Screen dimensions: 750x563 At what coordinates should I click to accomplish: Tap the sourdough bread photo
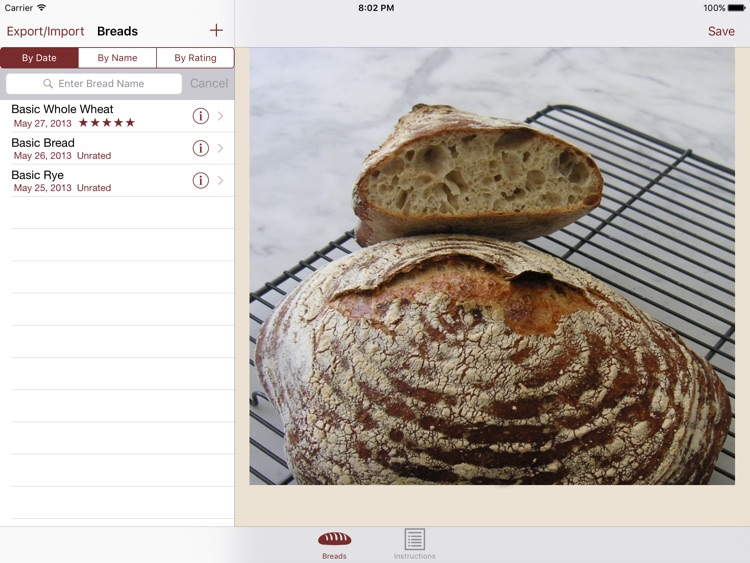[x=492, y=266]
